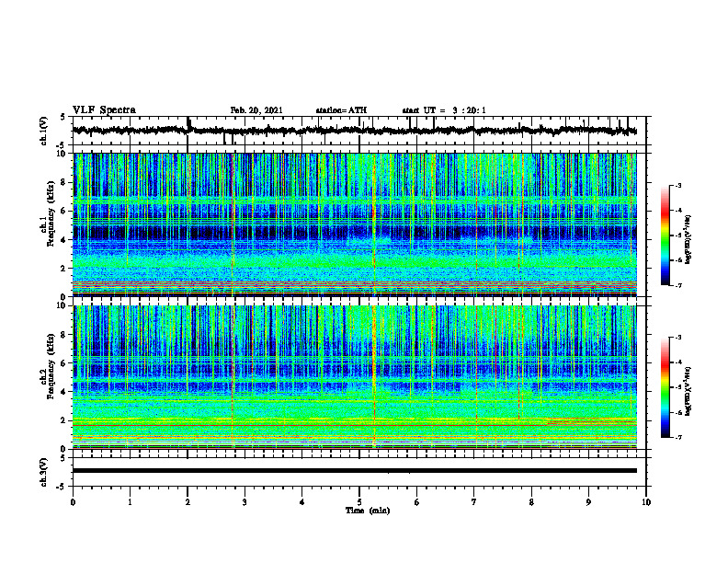Select the "Feb. 20, 2021" date text

tap(256, 110)
